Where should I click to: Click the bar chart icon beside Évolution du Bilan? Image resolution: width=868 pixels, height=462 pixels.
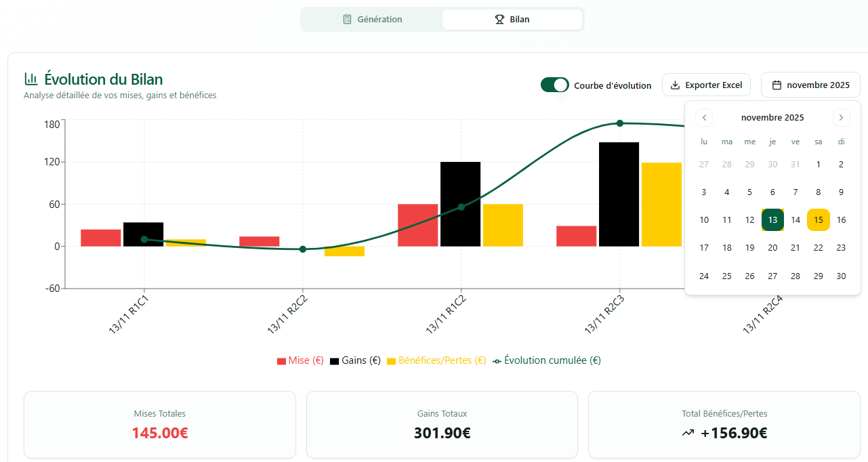tap(30, 79)
